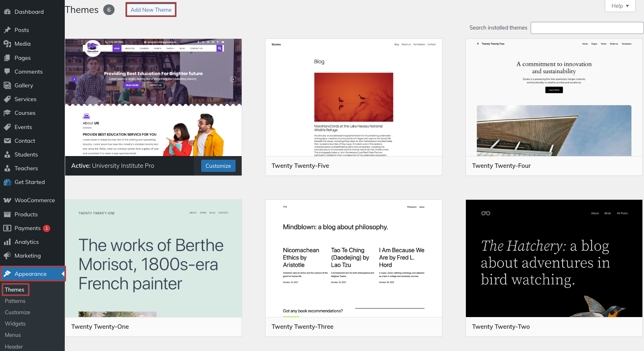The image size is (644, 351).
Task: Click the Services tag icon
Action: point(7,99)
